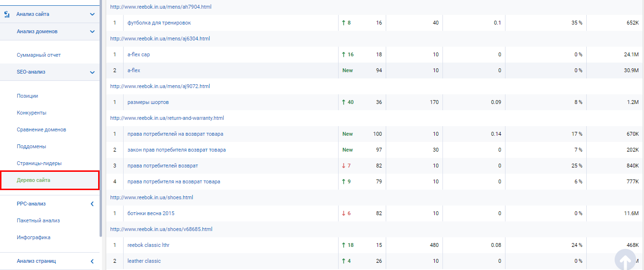644x270 pixels.
Task: Click the highlighted Дерево сайта item
Action: coord(34,180)
